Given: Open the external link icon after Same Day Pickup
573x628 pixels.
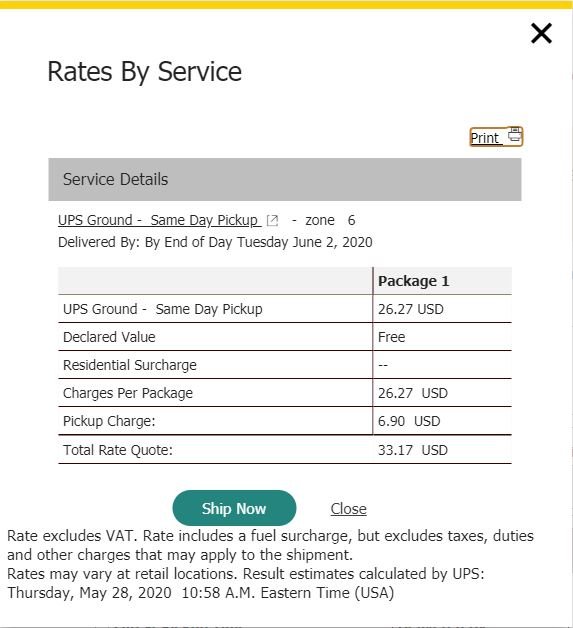Looking at the screenshot, I should point(272,221).
